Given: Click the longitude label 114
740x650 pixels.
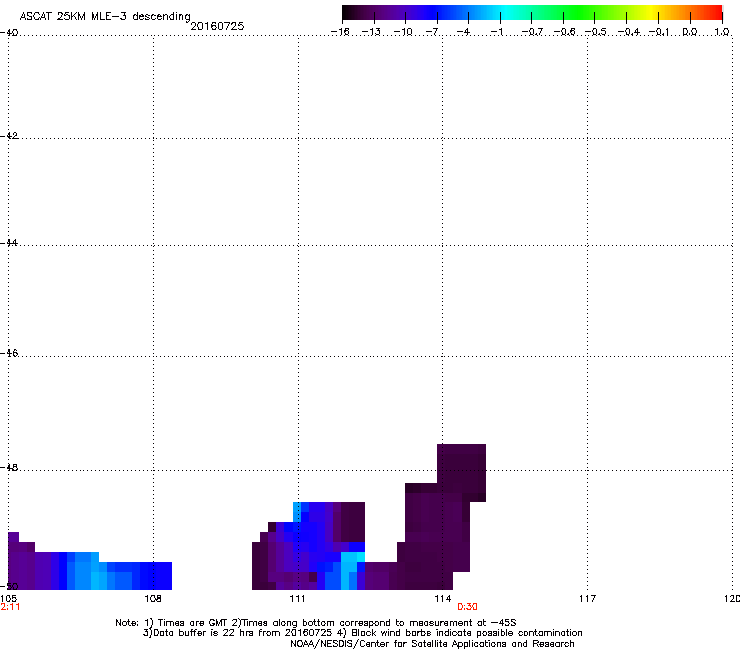Looking at the screenshot, I should pyautogui.click(x=443, y=599).
